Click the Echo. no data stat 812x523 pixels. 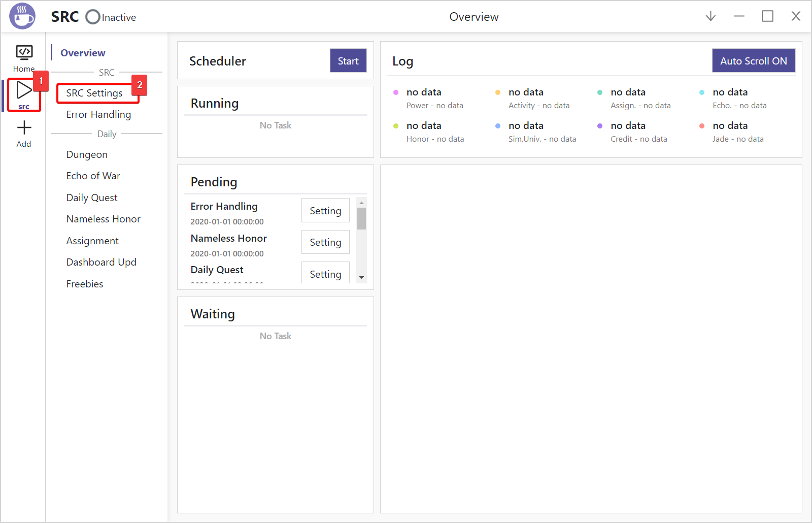pyautogui.click(x=734, y=98)
